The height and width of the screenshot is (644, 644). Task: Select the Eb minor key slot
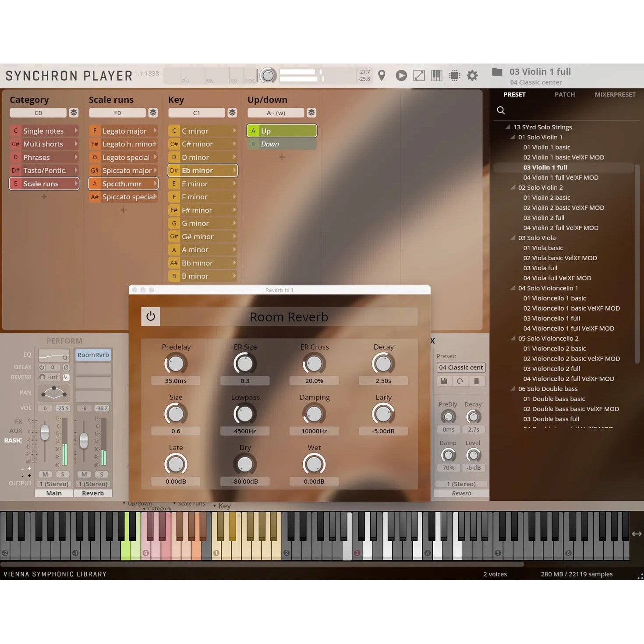point(202,170)
